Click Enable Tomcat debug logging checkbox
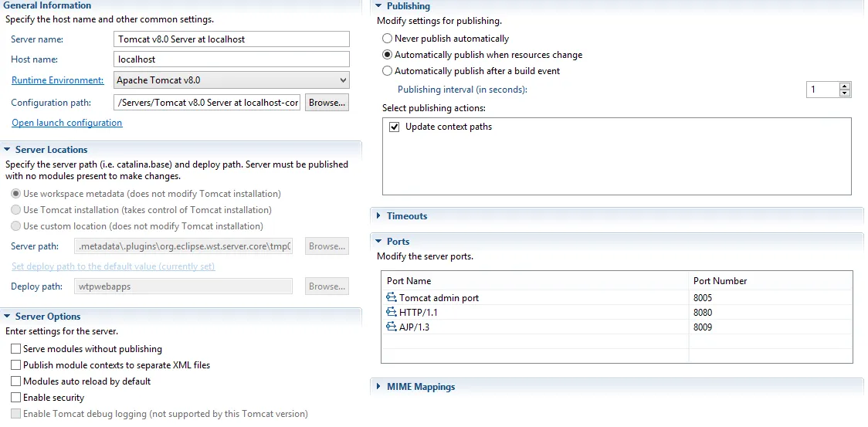The height and width of the screenshot is (427, 868). coord(15,414)
